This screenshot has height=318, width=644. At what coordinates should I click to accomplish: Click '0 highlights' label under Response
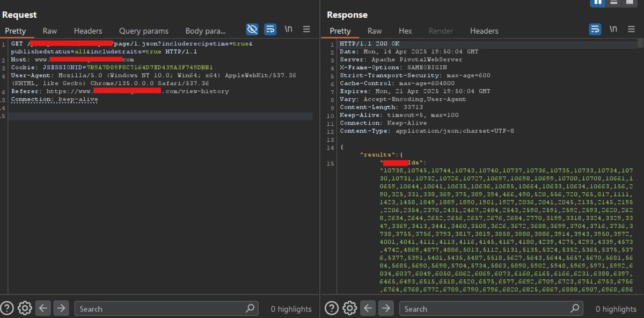point(616,309)
